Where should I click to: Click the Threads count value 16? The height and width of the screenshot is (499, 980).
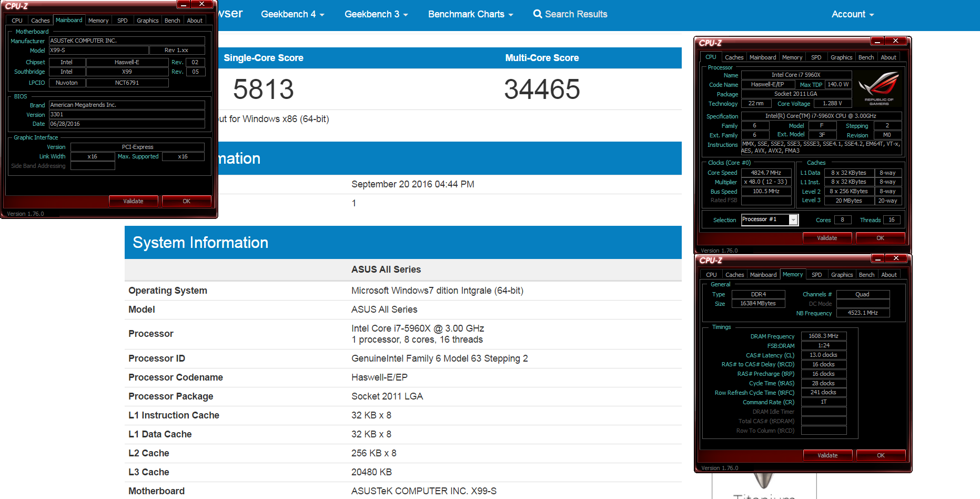pyautogui.click(x=892, y=219)
